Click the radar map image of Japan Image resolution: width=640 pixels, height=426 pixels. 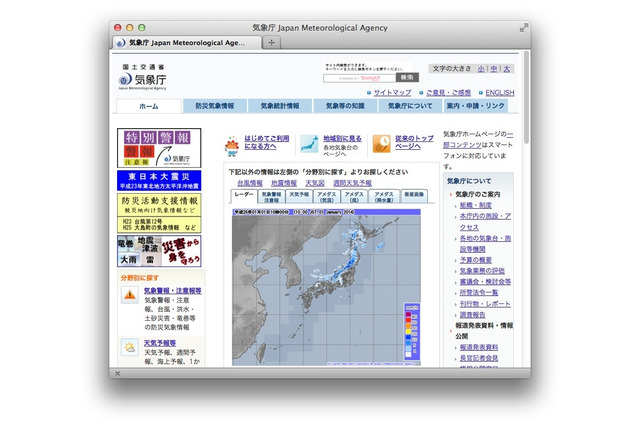326,287
